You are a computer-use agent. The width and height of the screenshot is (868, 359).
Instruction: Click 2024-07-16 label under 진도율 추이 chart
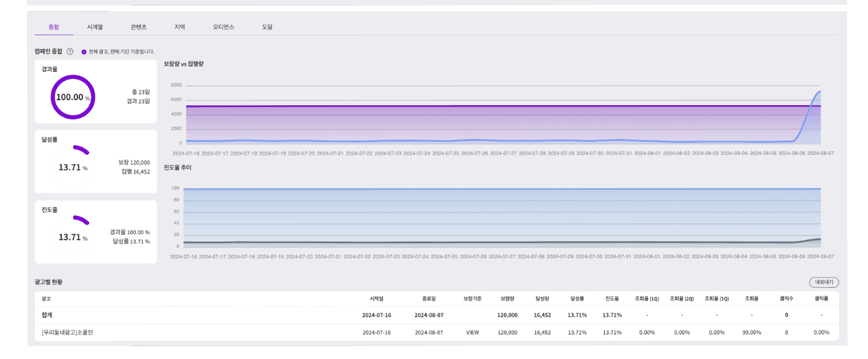tap(184, 256)
